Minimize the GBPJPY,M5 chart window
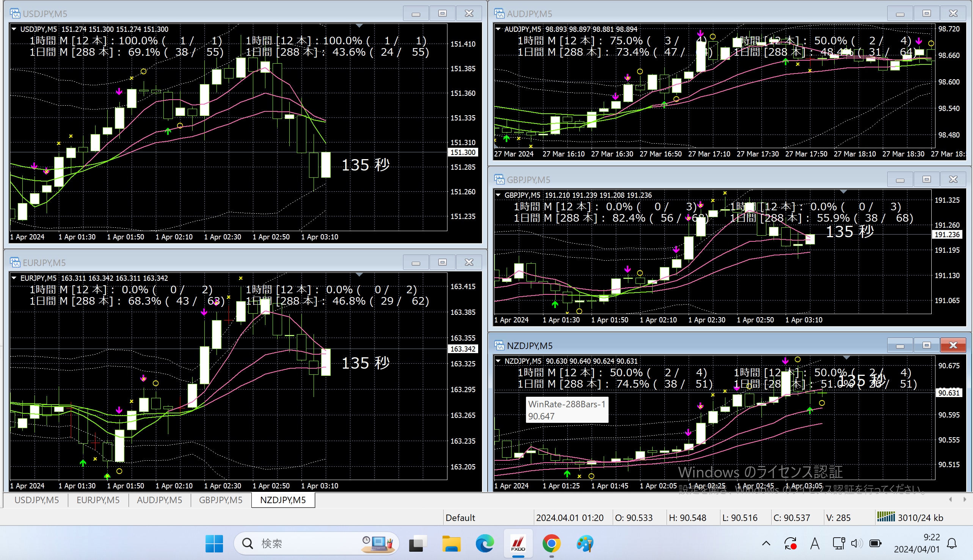 pyautogui.click(x=900, y=179)
